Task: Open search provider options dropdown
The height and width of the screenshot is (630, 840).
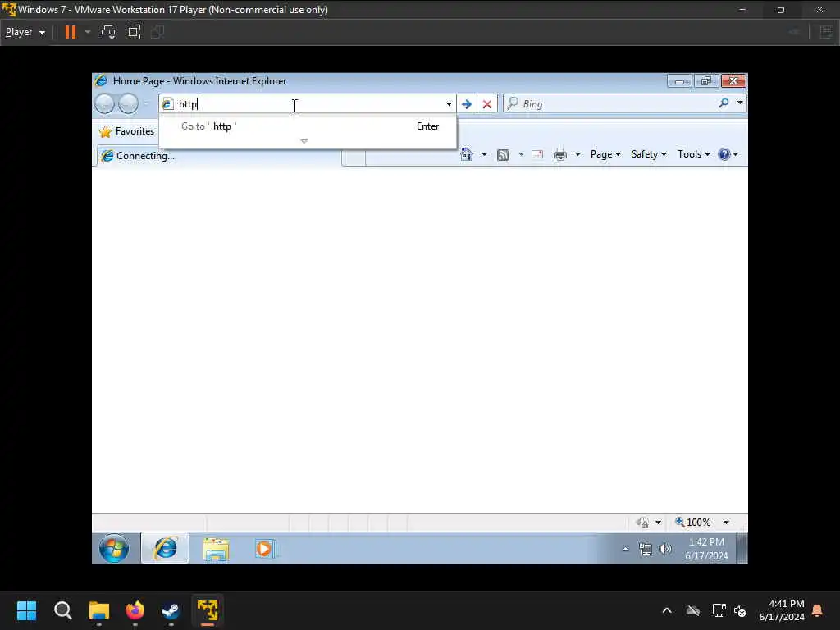Action: (x=740, y=103)
